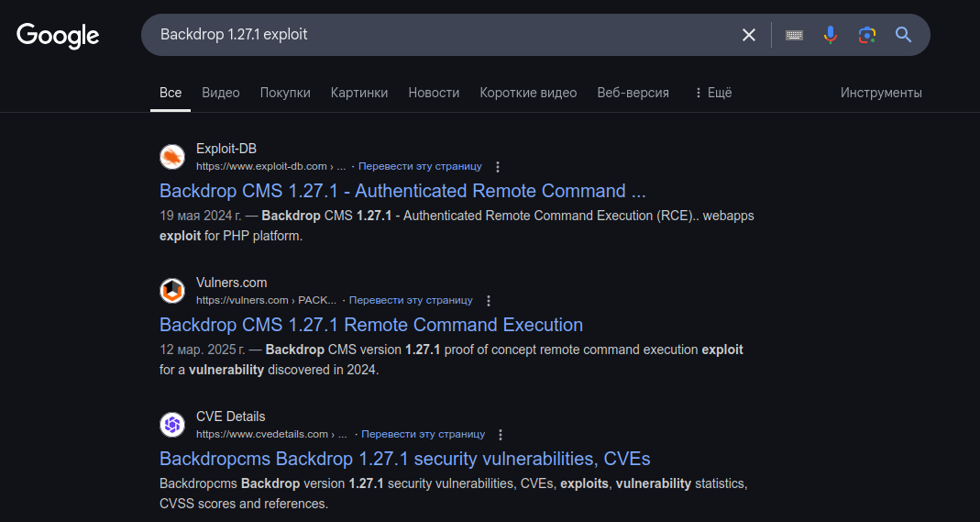Viewport: 980px width, 522px height.
Task: Open options menu for Vulners.com result
Action: tap(489, 301)
